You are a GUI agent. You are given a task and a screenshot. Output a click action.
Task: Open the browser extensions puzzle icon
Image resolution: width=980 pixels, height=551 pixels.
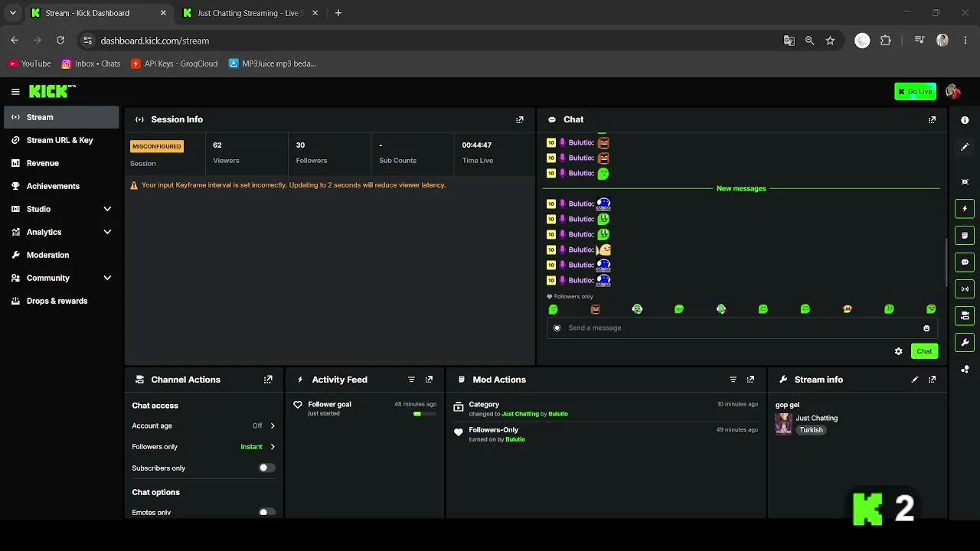coord(886,41)
